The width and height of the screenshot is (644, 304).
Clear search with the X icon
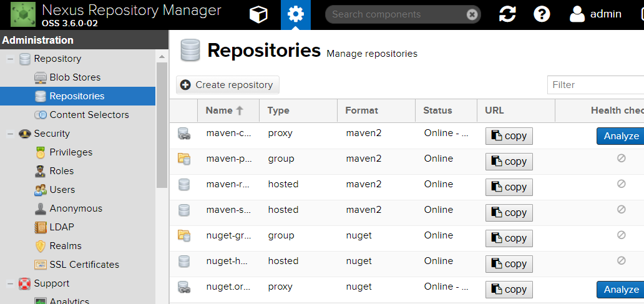pos(472,14)
